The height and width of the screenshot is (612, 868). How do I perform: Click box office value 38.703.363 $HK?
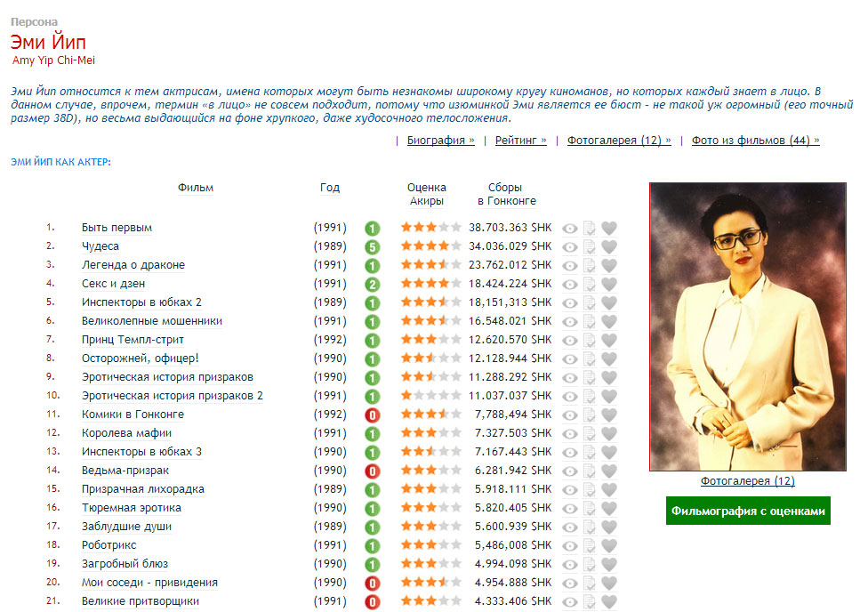510,228
